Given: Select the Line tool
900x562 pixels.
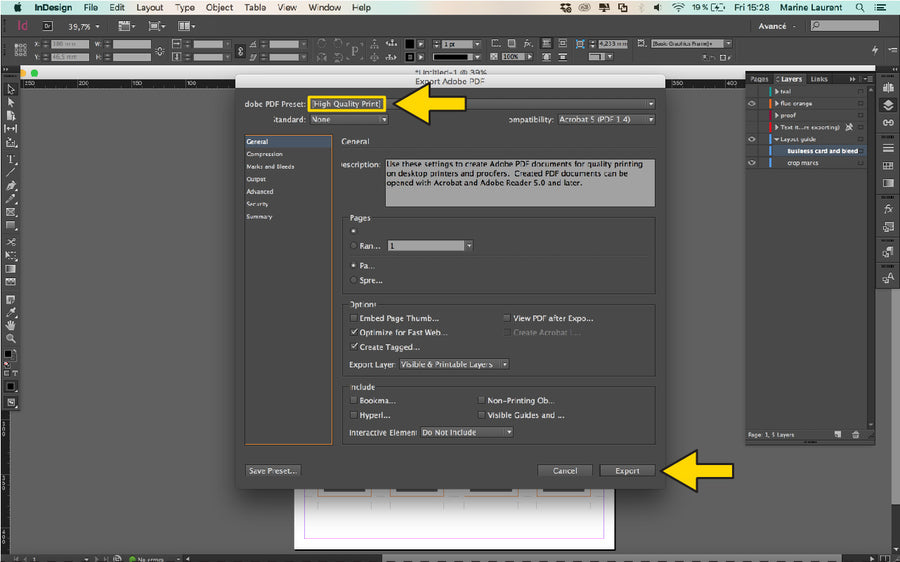Looking at the screenshot, I should click(10, 172).
